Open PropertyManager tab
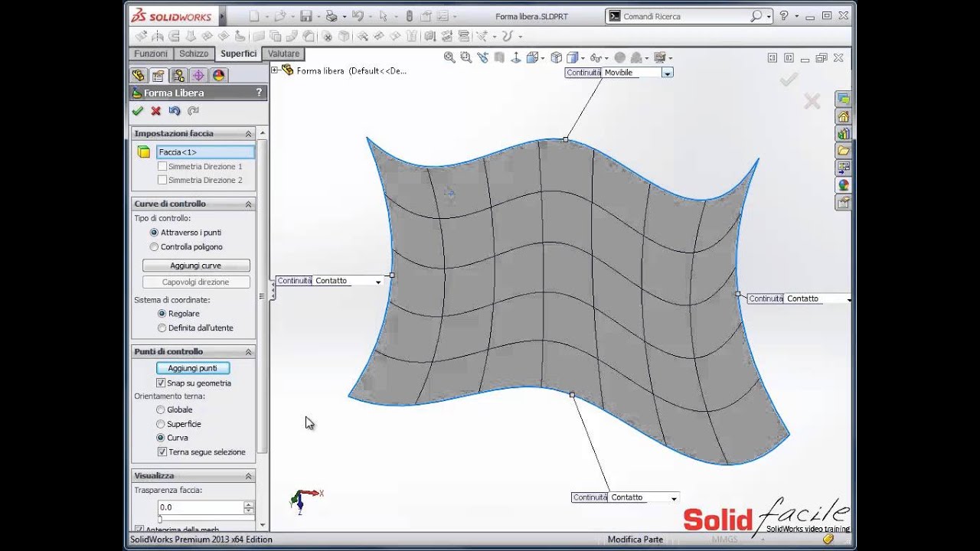Image resolution: width=980 pixels, height=551 pixels. click(x=158, y=75)
